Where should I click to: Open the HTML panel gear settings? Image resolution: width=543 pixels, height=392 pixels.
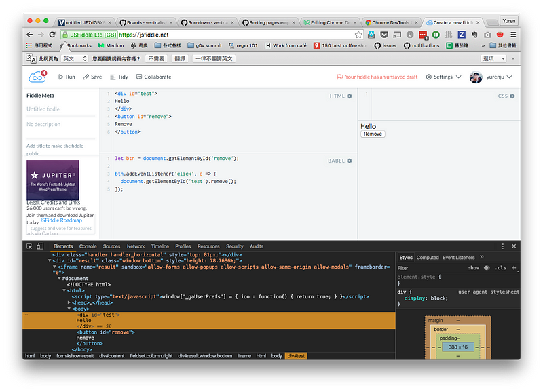coord(350,96)
